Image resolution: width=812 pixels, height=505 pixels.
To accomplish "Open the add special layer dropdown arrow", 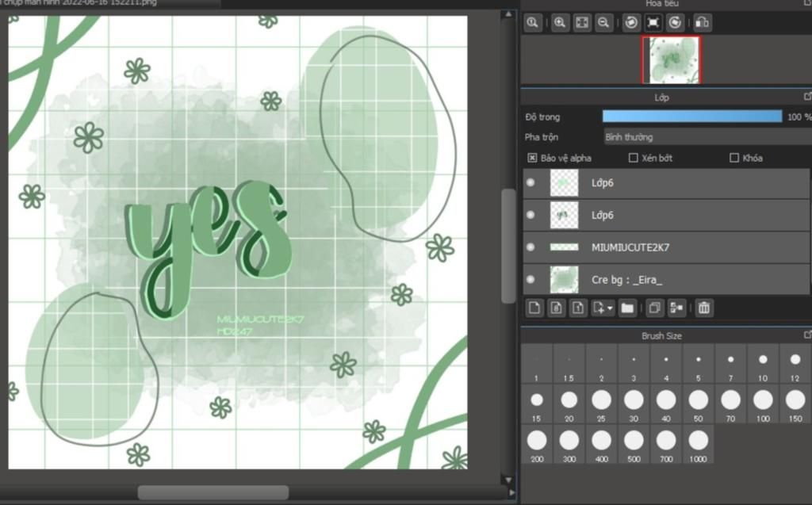I will (609, 308).
